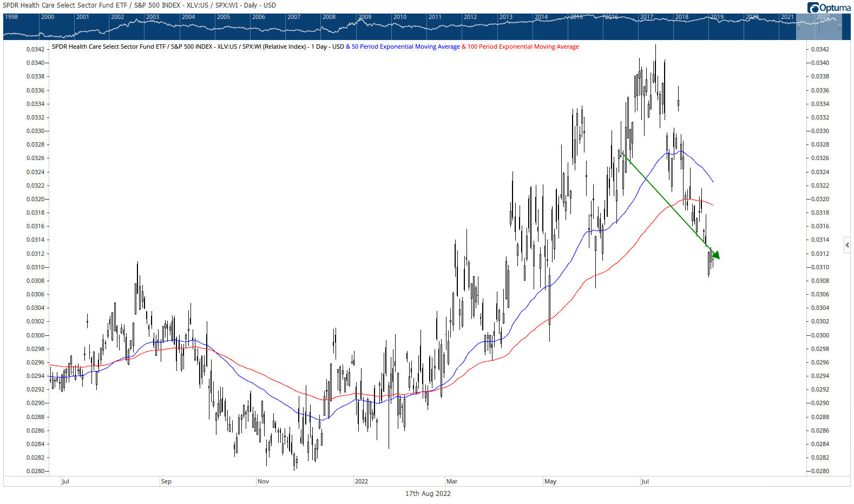Click the chart title text at top left
Image resolution: width=854 pixels, height=504 pixels.
tap(139, 5)
